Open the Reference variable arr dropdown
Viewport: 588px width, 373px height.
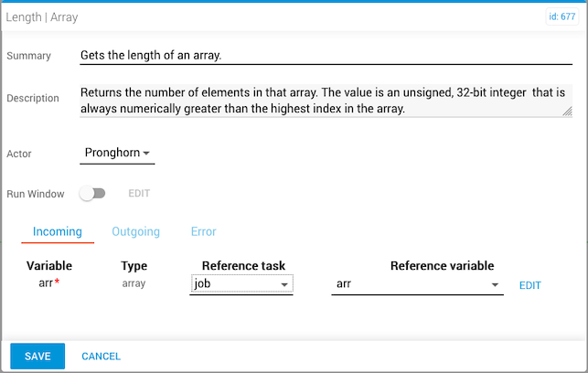click(x=416, y=284)
